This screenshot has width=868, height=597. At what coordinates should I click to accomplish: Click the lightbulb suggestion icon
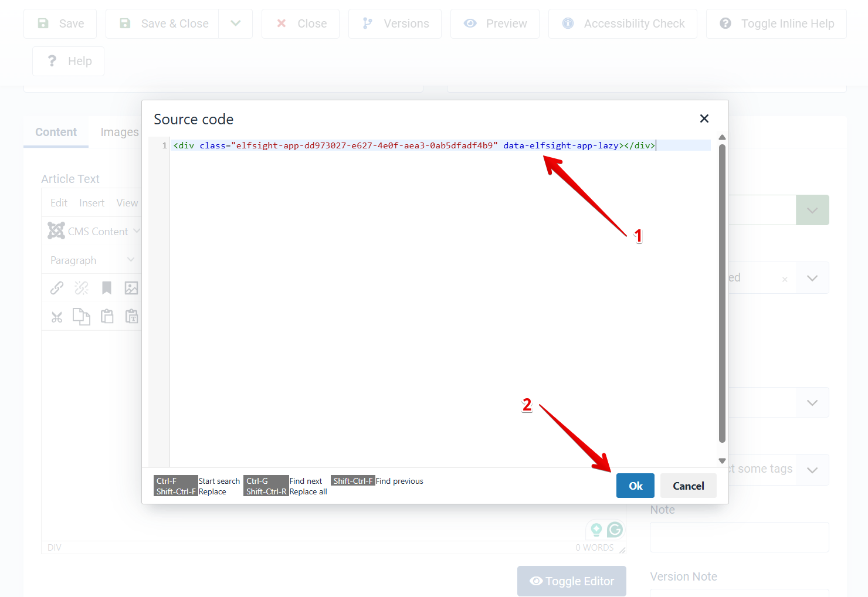coord(596,530)
